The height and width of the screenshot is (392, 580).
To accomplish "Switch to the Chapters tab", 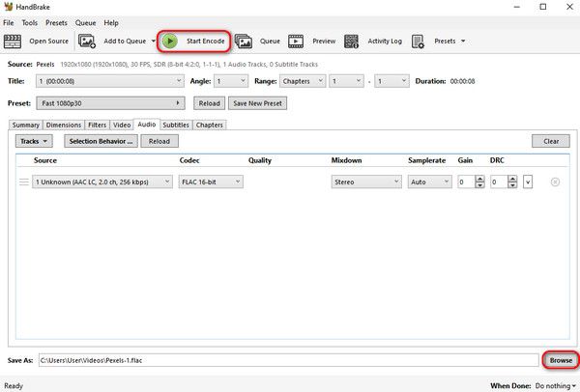I will coord(210,125).
